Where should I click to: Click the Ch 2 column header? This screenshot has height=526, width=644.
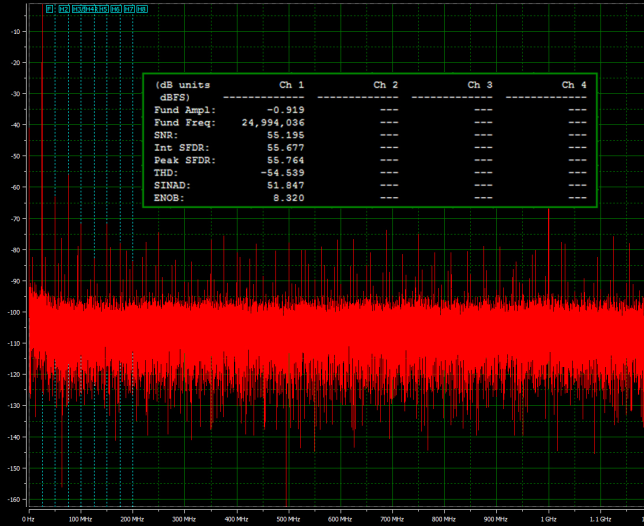[386, 85]
